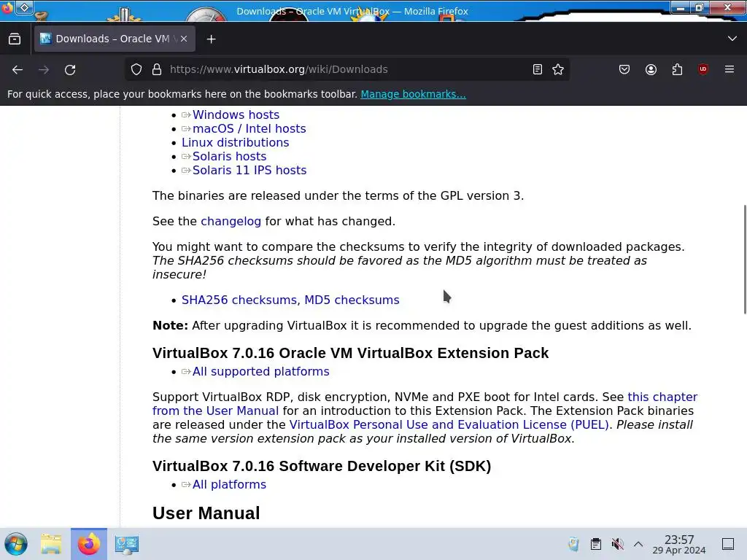Go back to the previous page
Viewport: 747px width, 560px height.
(18, 69)
